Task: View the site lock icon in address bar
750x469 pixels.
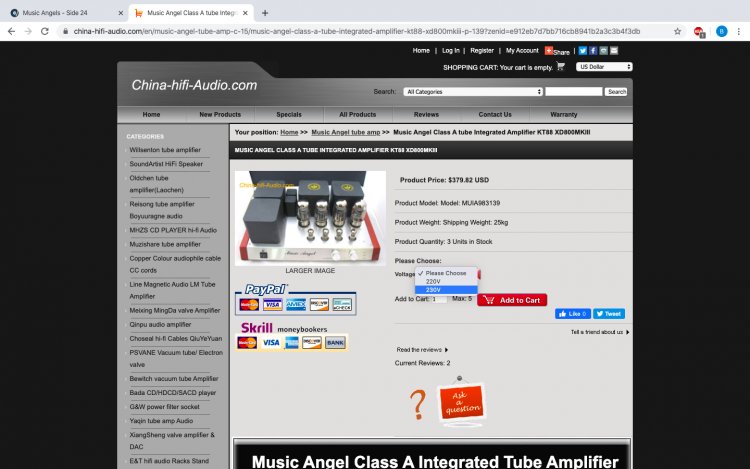Action: tap(65, 32)
